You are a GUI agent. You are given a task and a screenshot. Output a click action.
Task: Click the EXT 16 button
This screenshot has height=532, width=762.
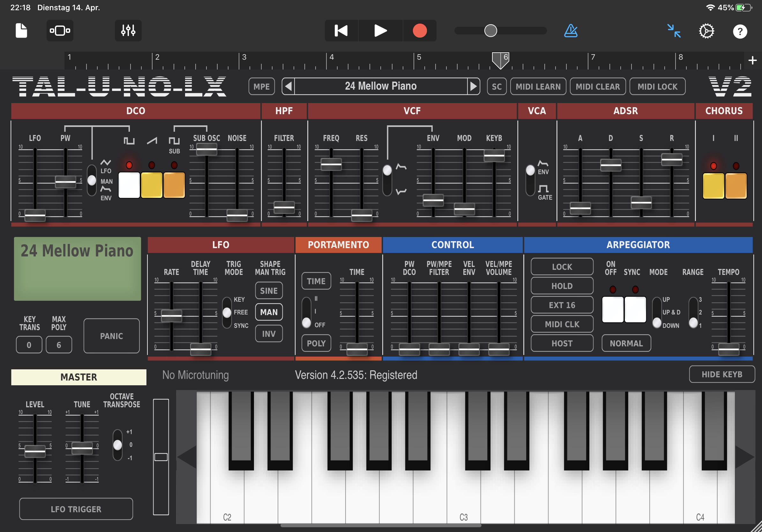562,305
